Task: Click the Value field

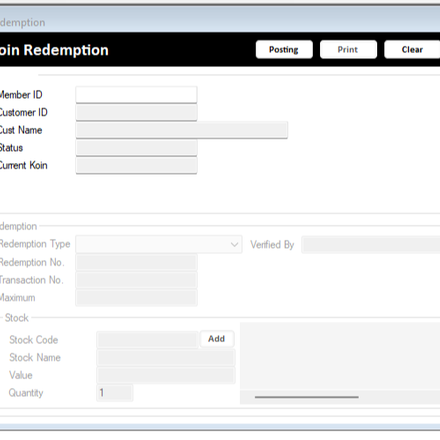Action: pyautogui.click(x=166, y=375)
